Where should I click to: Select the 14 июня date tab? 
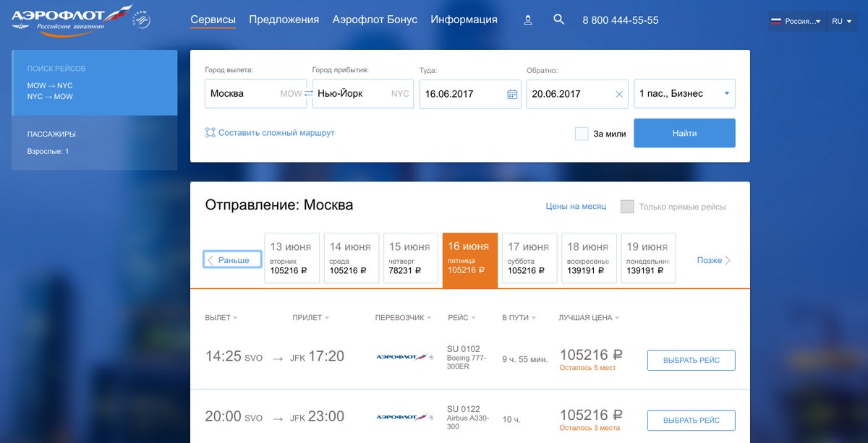(351, 258)
